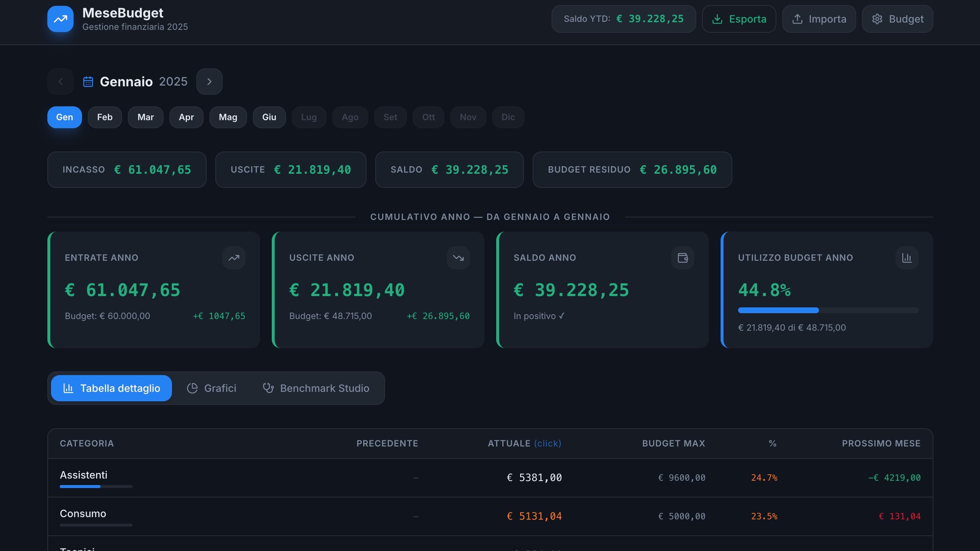Switch to the Mar month

tap(146, 117)
